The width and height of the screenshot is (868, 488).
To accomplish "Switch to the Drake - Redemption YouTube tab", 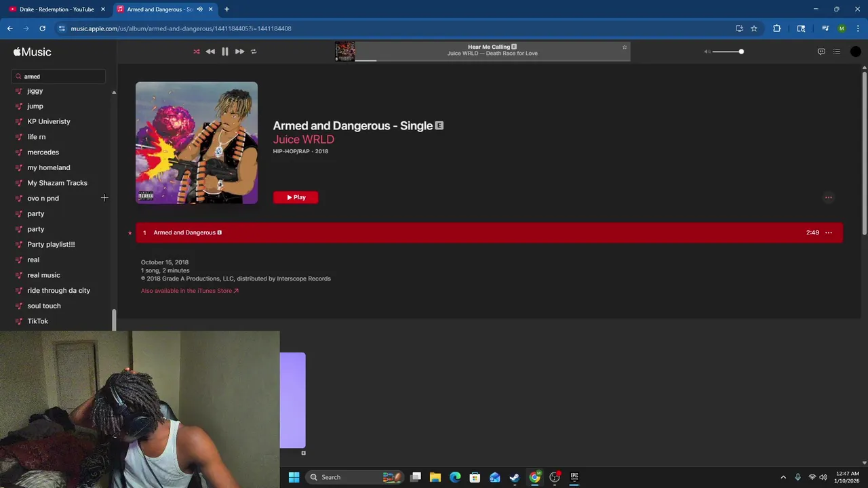I will pos(57,9).
